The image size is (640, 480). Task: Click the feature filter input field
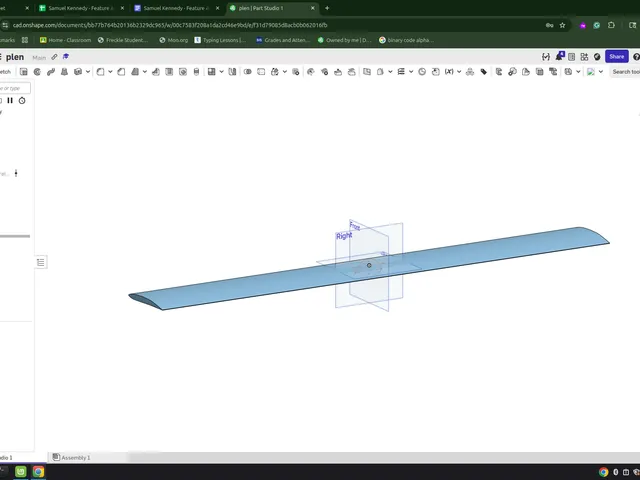(15, 88)
